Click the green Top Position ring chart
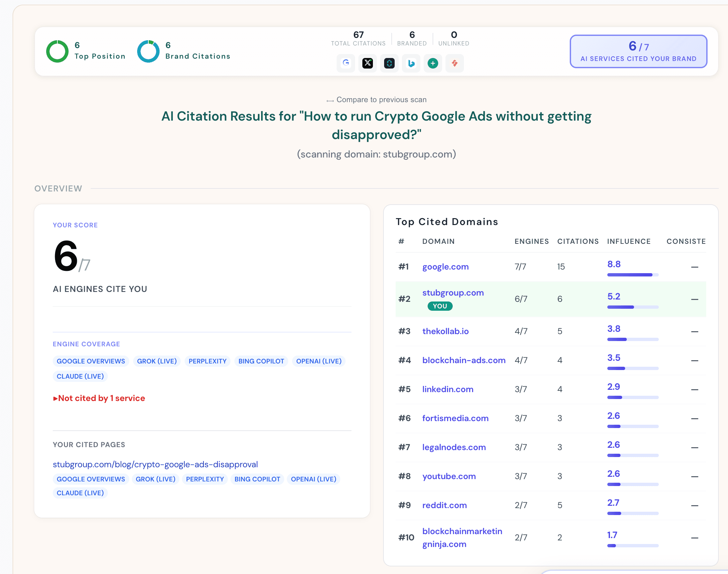 57,51
